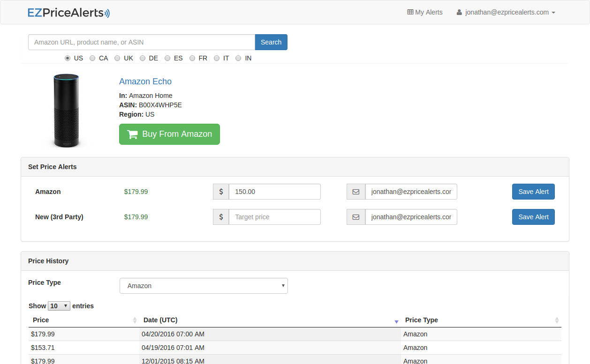Click the My Alerts table icon
The height and width of the screenshot is (364, 590).
(x=410, y=12)
